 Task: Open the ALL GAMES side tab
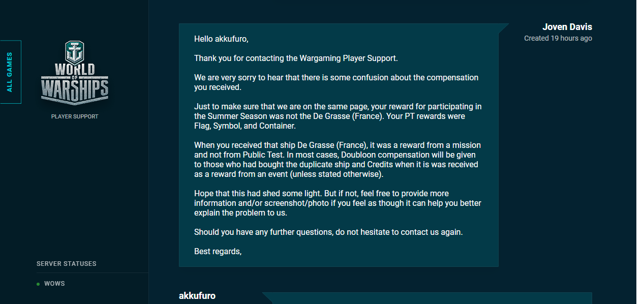point(10,72)
